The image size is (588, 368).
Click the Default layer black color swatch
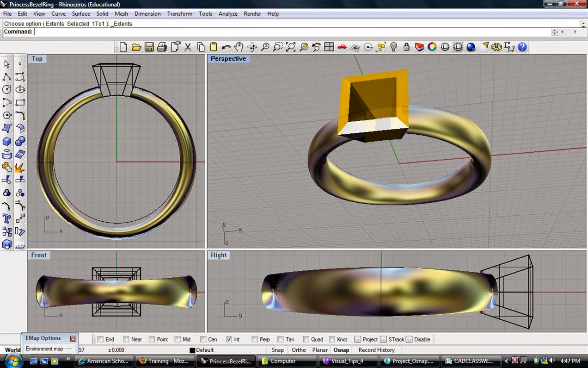192,350
